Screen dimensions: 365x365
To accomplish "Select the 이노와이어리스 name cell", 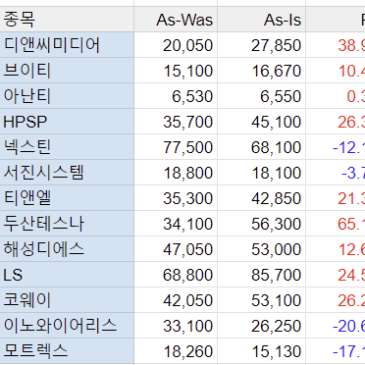I will click(x=67, y=326).
